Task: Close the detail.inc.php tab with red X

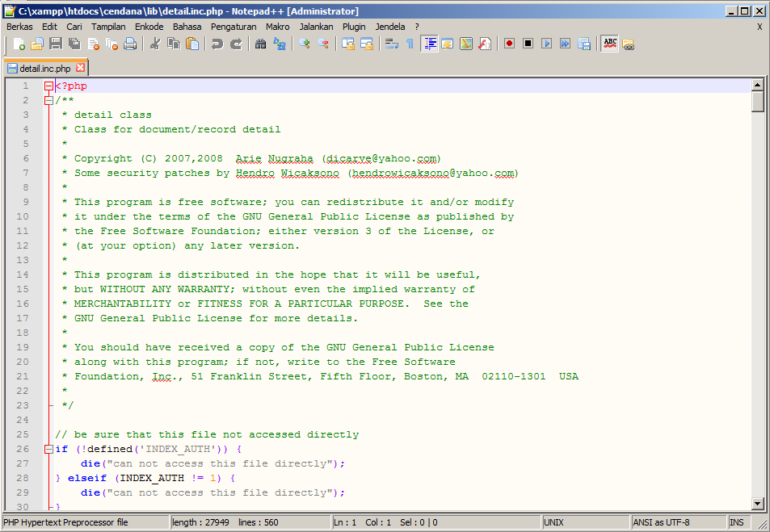Action: [81, 68]
